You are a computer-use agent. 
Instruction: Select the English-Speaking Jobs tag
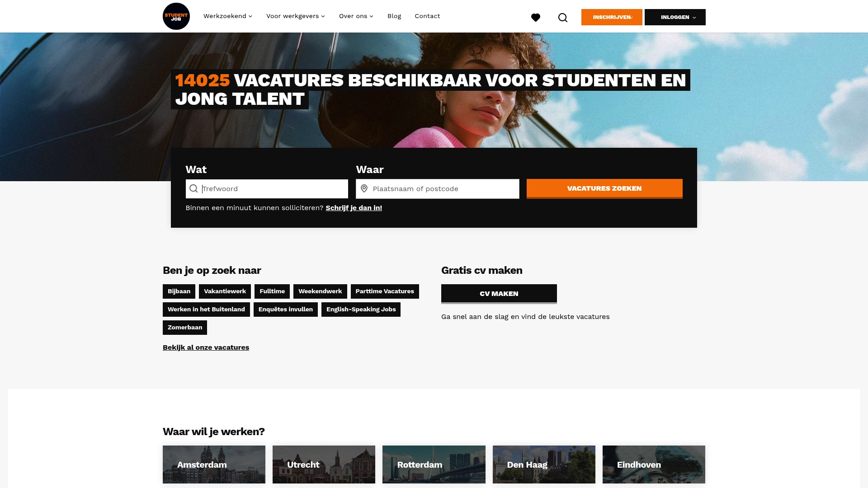point(361,309)
